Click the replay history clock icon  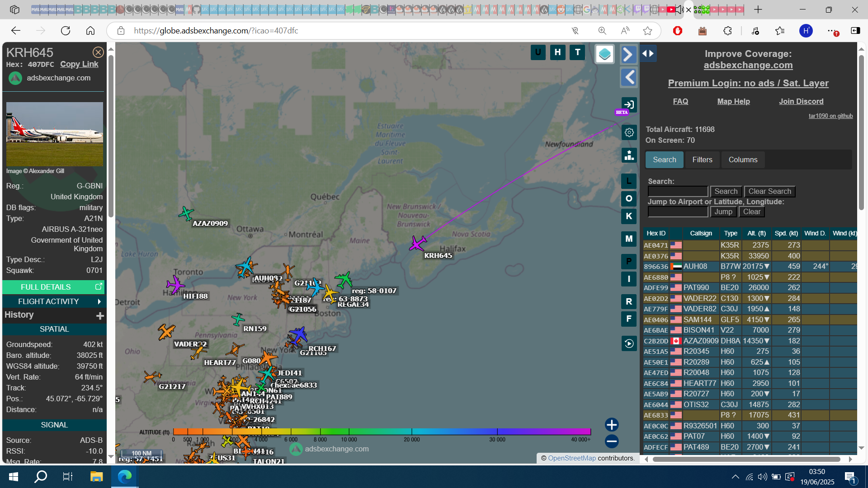tap(629, 344)
